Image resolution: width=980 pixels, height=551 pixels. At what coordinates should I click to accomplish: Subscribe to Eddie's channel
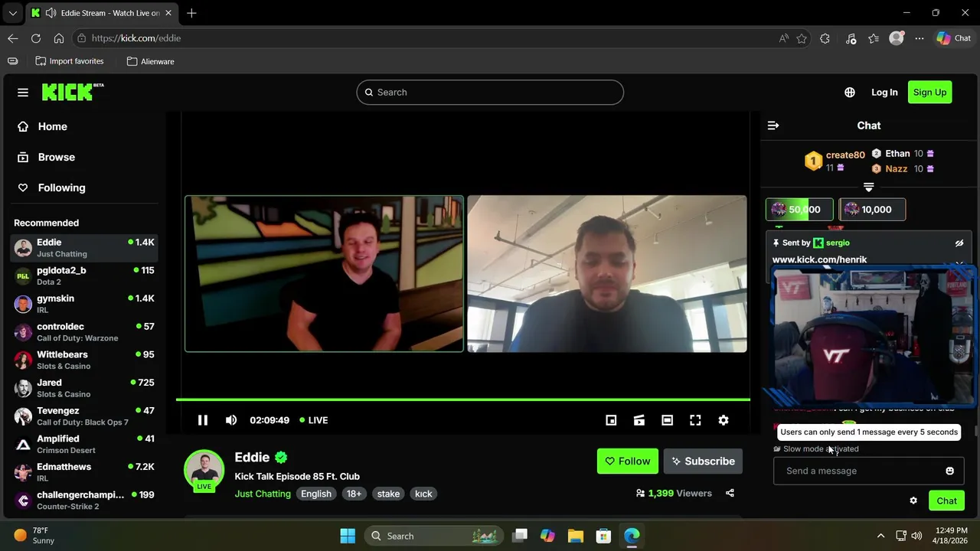tap(703, 461)
